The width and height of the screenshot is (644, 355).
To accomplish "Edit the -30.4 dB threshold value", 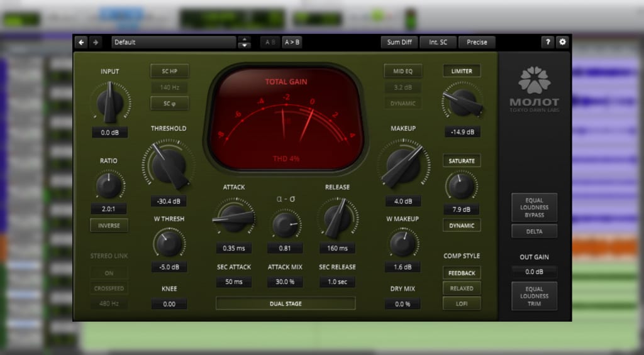I will (169, 201).
